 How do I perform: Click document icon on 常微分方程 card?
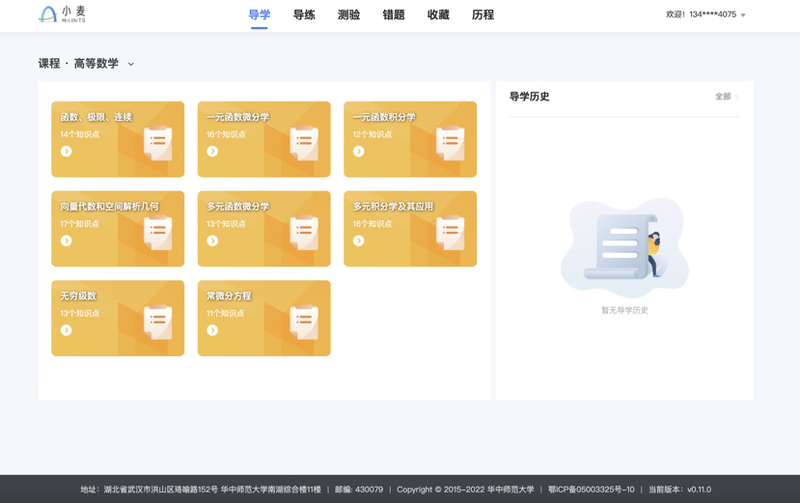(303, 321)
